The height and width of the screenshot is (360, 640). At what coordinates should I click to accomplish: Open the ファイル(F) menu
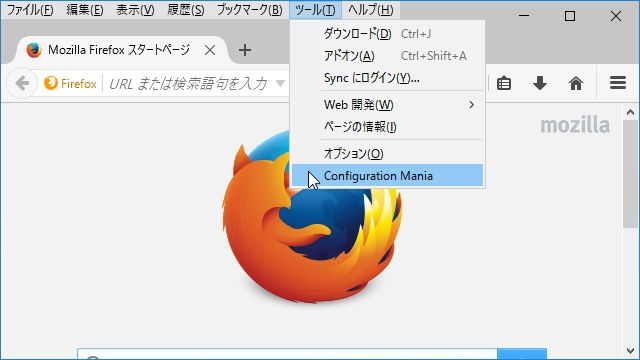tap(30, 9)
